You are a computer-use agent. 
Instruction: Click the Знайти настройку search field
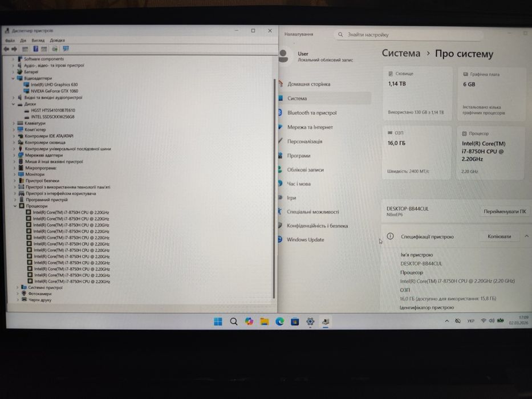click(408, 35)
